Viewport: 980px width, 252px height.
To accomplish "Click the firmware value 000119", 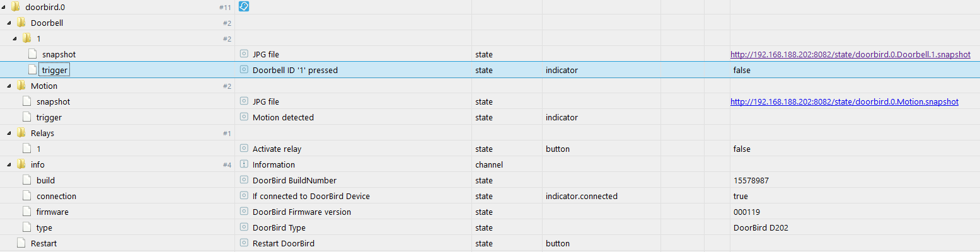I will point(746,212).
